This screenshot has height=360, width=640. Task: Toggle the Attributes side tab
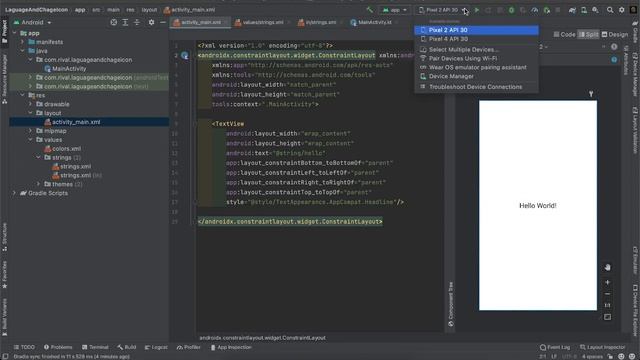point(626,60)
